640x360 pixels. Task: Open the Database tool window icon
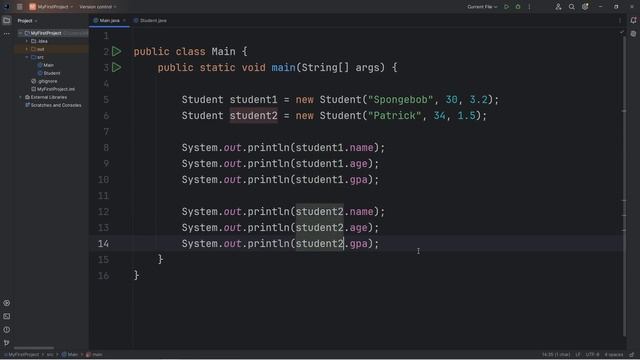633,34
